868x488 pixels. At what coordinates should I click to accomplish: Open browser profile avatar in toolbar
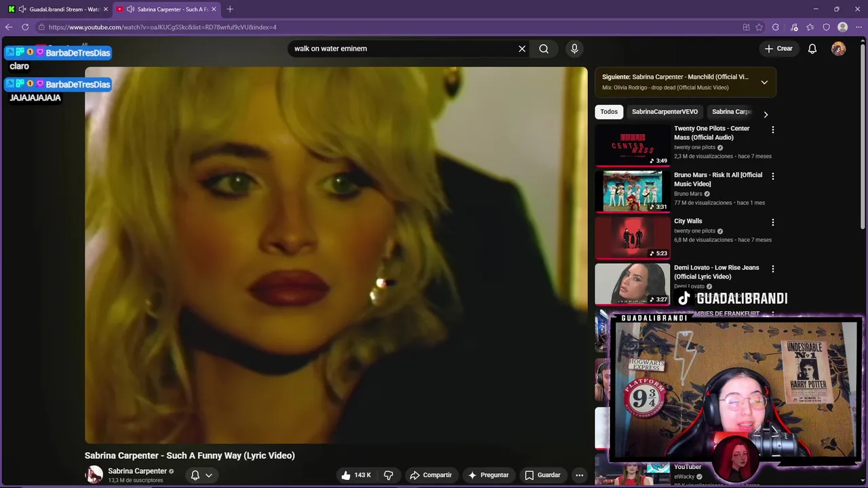[x=842, y=27]
